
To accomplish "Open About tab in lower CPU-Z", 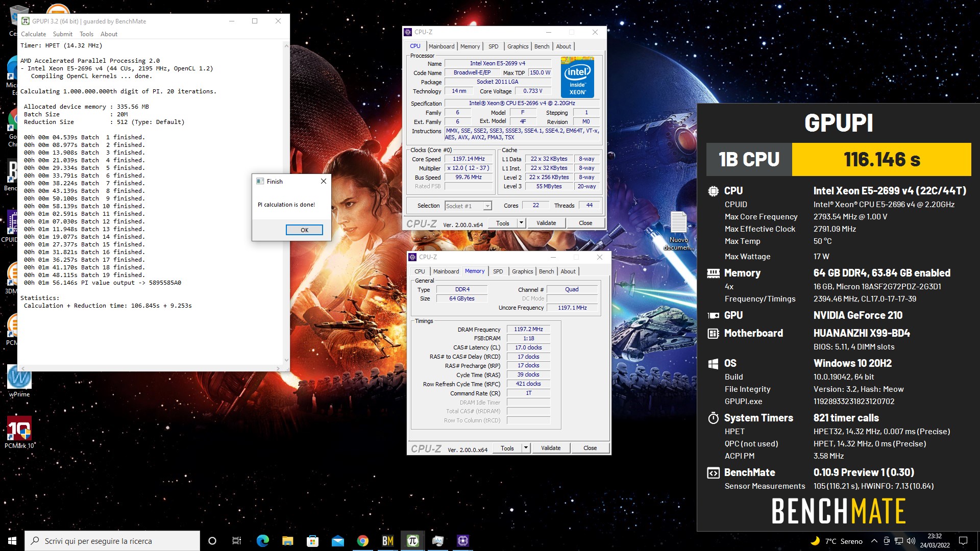I will (x=568, y=271).
